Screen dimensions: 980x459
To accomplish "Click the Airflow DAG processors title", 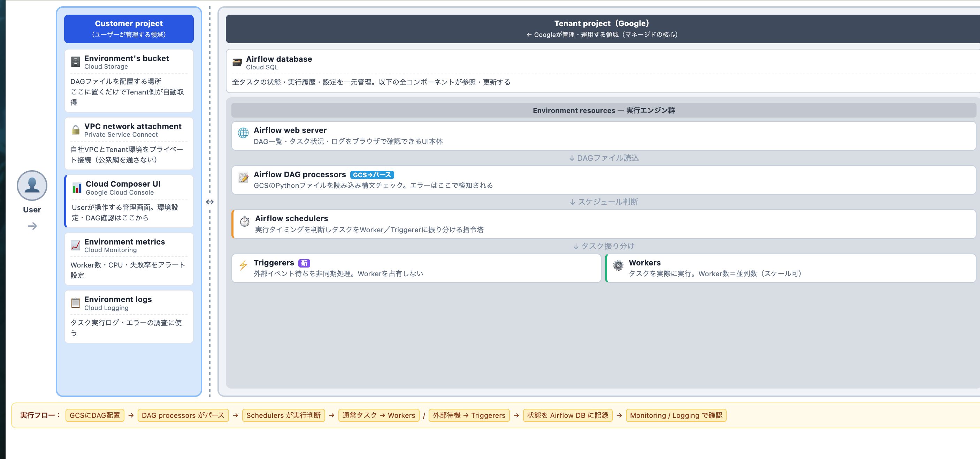I will point(300,174).
